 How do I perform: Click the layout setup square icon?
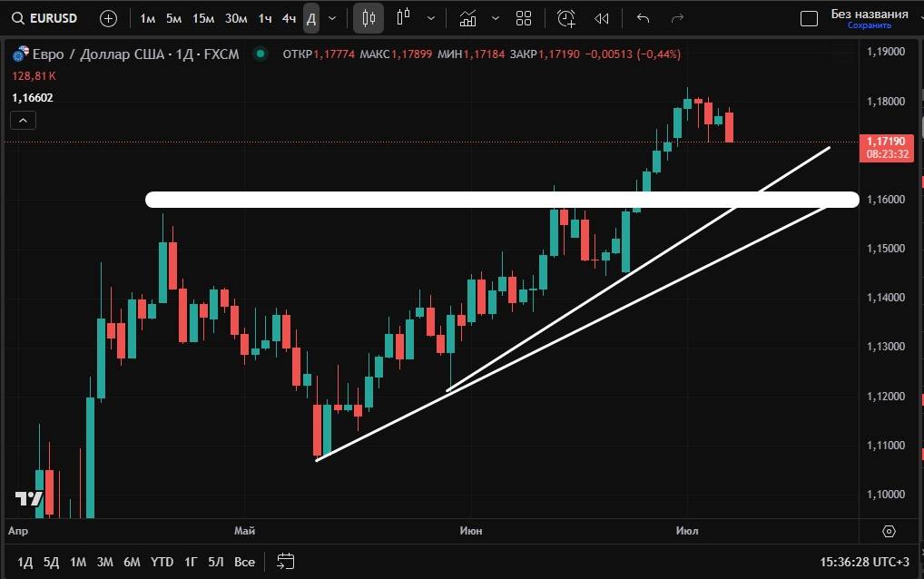[x=809, y=19]
